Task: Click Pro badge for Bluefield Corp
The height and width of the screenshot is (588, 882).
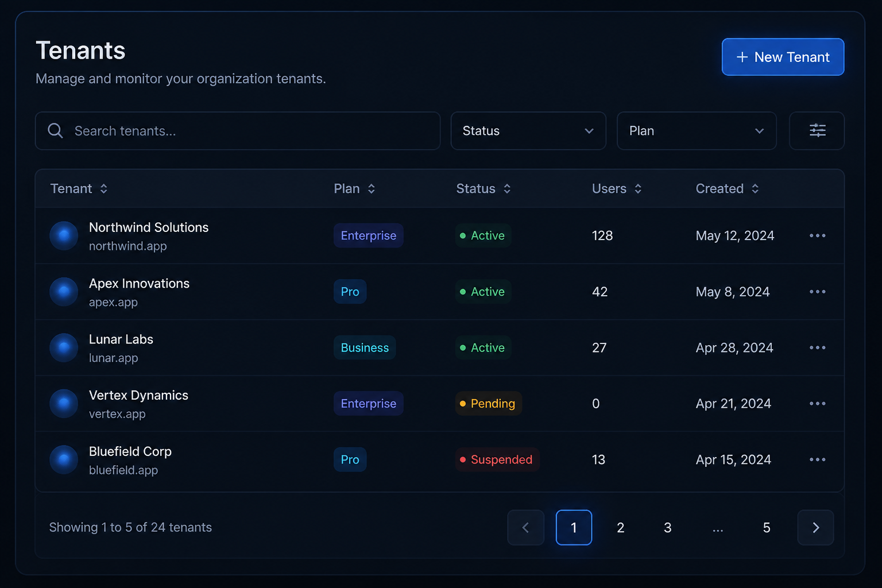Action: 350,459
